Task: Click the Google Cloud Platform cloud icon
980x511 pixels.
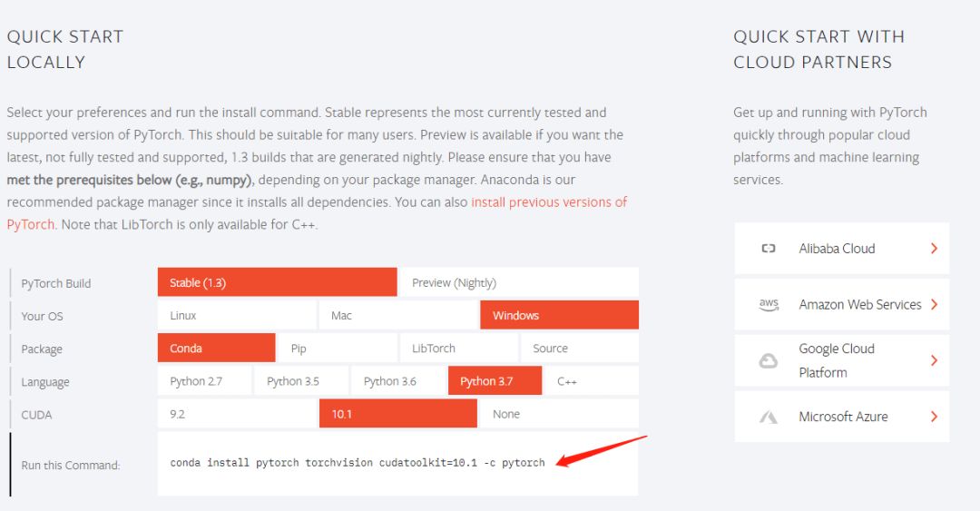Action: 769,361
